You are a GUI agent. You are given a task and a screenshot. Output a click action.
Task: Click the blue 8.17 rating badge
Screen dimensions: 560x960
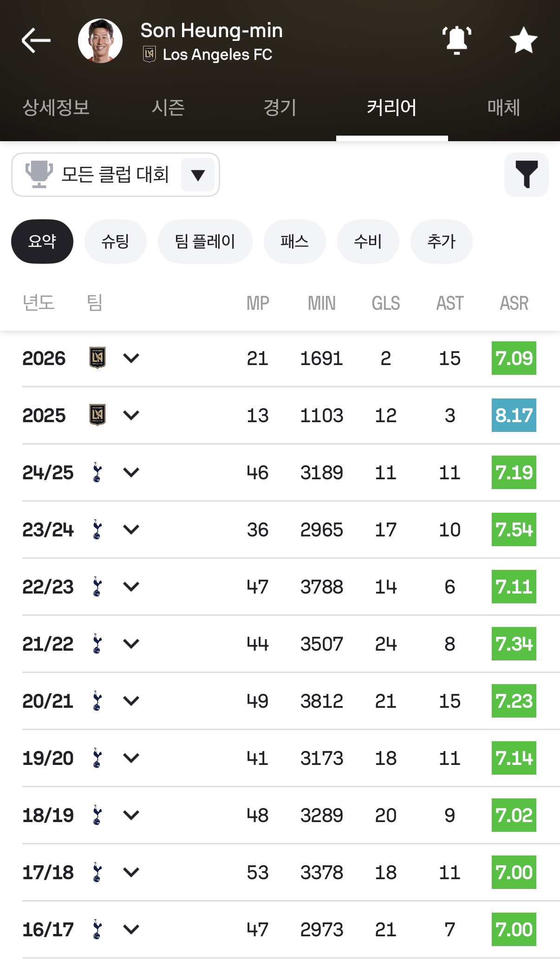514,415
